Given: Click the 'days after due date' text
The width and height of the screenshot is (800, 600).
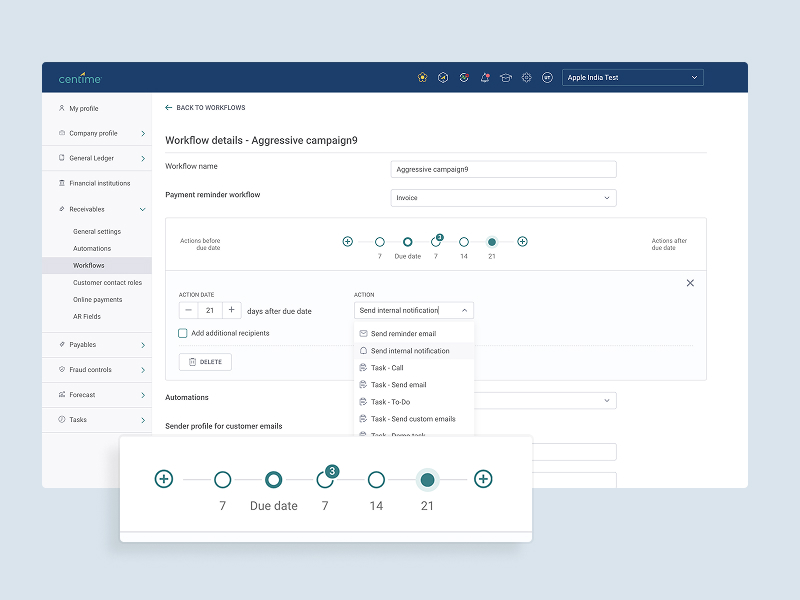Looking at the screenshot, I should point(279,311).
